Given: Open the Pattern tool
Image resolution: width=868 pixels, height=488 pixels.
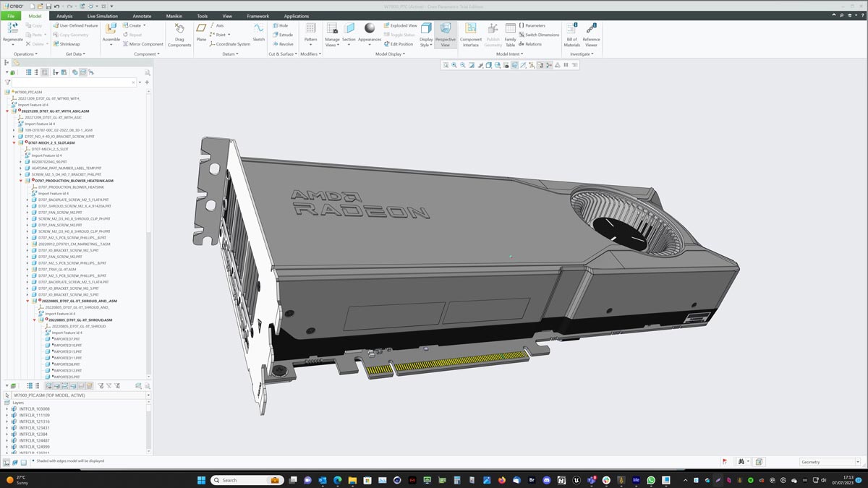Looking at the screenshot, I should click(310, 33).
